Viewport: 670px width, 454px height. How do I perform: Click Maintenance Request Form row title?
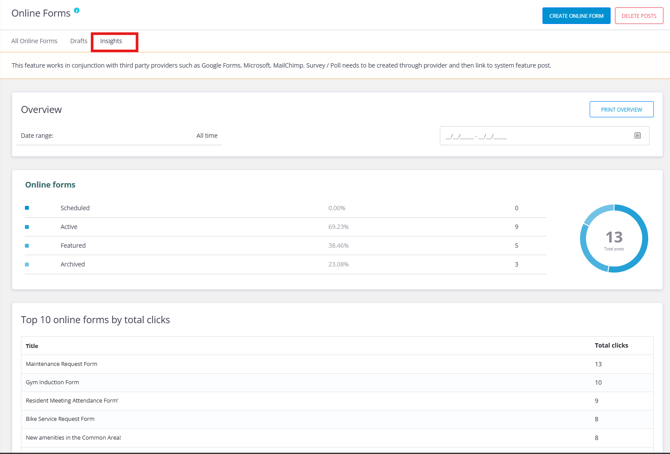coord(62,364)
